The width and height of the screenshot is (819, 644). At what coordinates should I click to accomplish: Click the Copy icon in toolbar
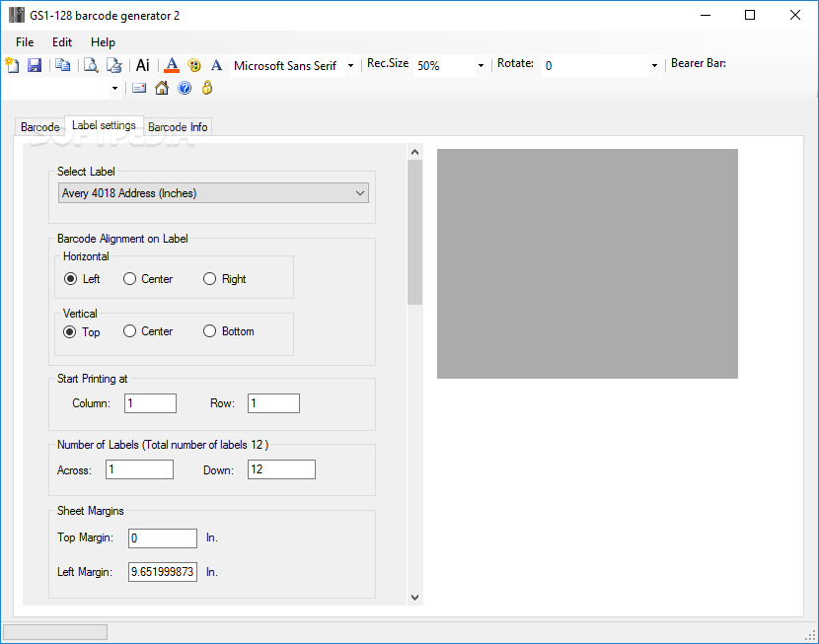pos(63,65)
